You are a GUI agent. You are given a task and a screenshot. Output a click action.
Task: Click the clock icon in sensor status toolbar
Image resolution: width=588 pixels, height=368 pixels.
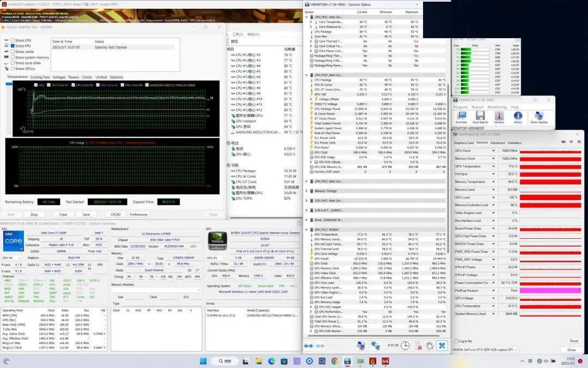pos(405,346)
